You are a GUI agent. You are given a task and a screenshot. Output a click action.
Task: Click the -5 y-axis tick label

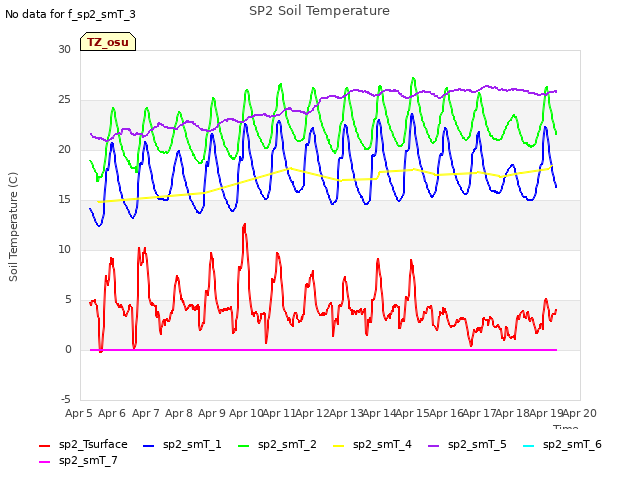pyautogui.click(x=66, y=399)
